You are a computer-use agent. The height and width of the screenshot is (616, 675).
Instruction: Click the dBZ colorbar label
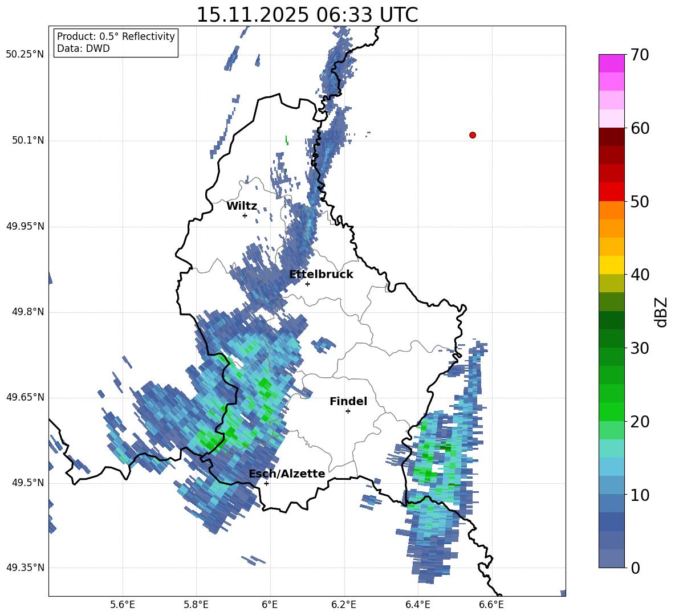(661, 312)
